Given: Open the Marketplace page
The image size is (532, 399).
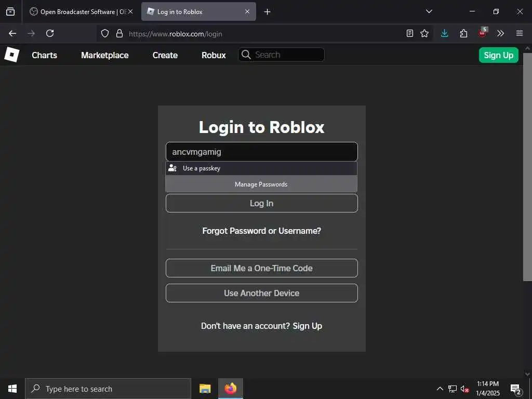Looking at the screenshot, I should [105, 55].
